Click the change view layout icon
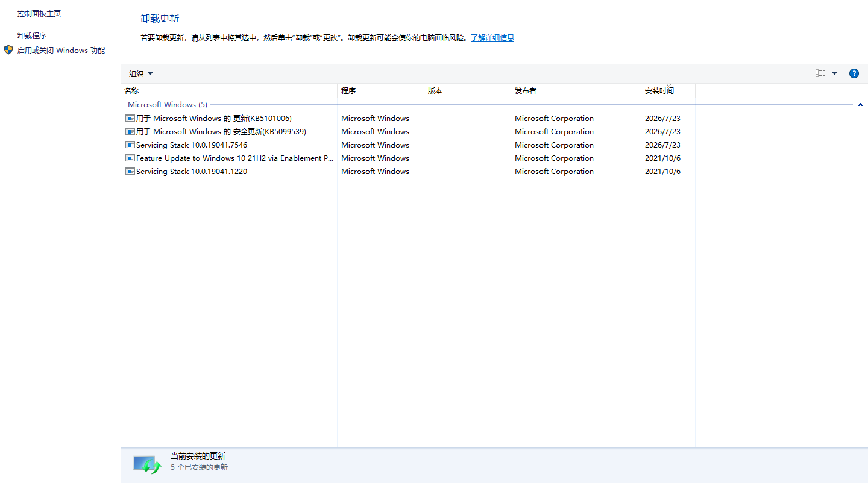The image size is (868, 483). (820, 73)
